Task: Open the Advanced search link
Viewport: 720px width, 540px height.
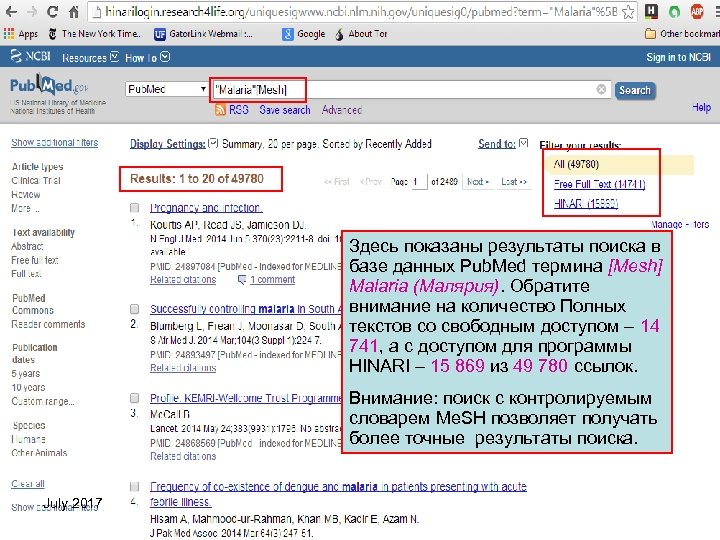Action: tap(342, 110)
